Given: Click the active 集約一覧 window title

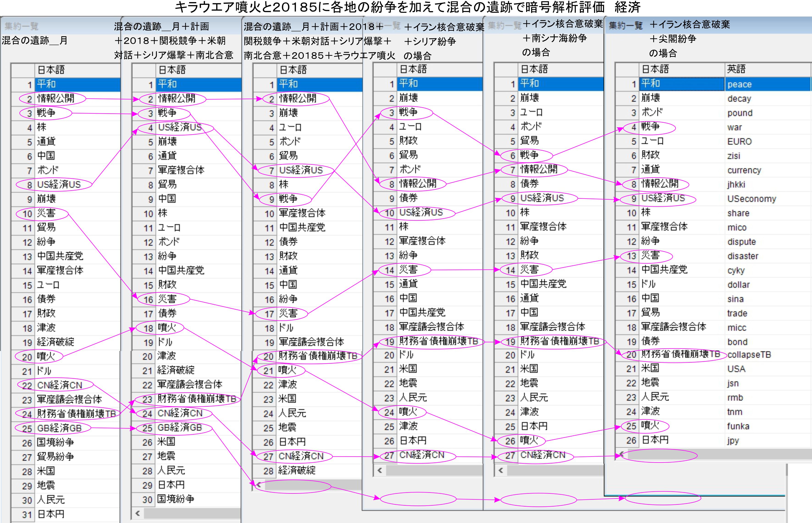Looking at the screenshot, I should click(x=625, y=25).
